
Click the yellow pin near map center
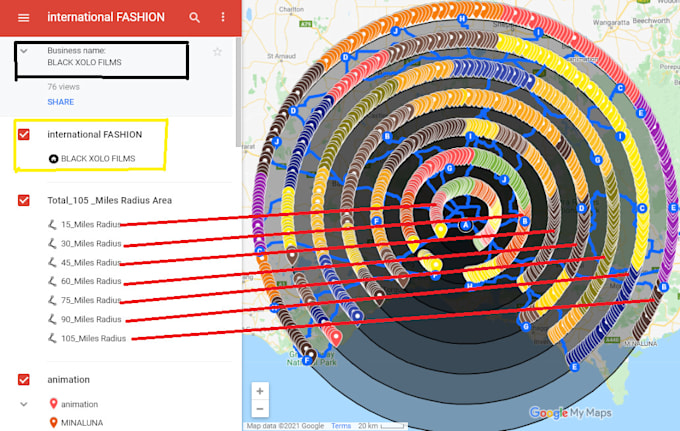click(441, 230)
